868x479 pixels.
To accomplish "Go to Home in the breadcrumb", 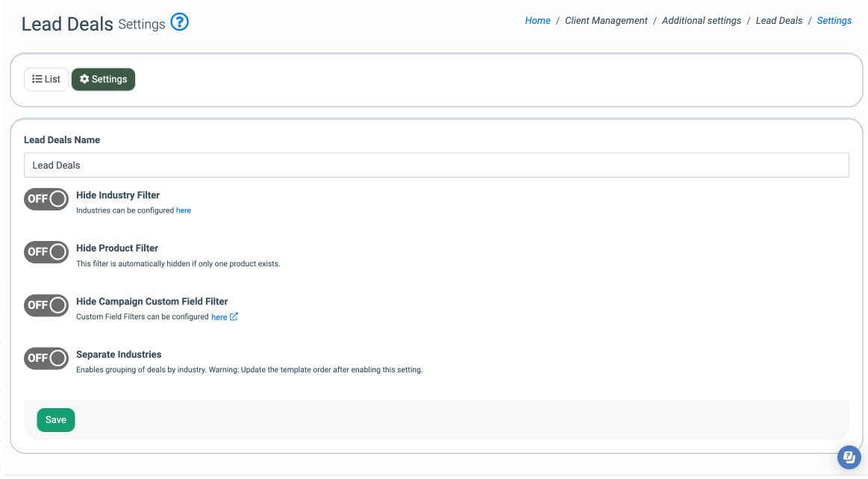I will coord(537,21).
